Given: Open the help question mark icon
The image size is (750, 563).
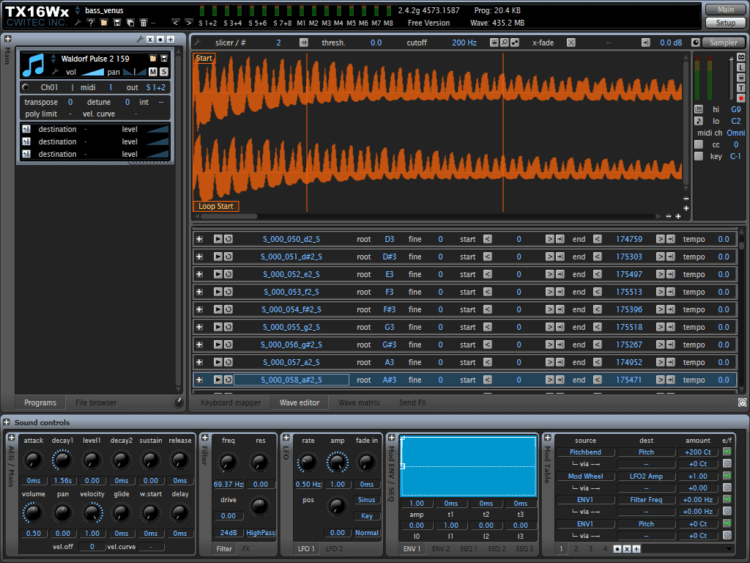Looking at the screenshot, I should tap(90, 22).
